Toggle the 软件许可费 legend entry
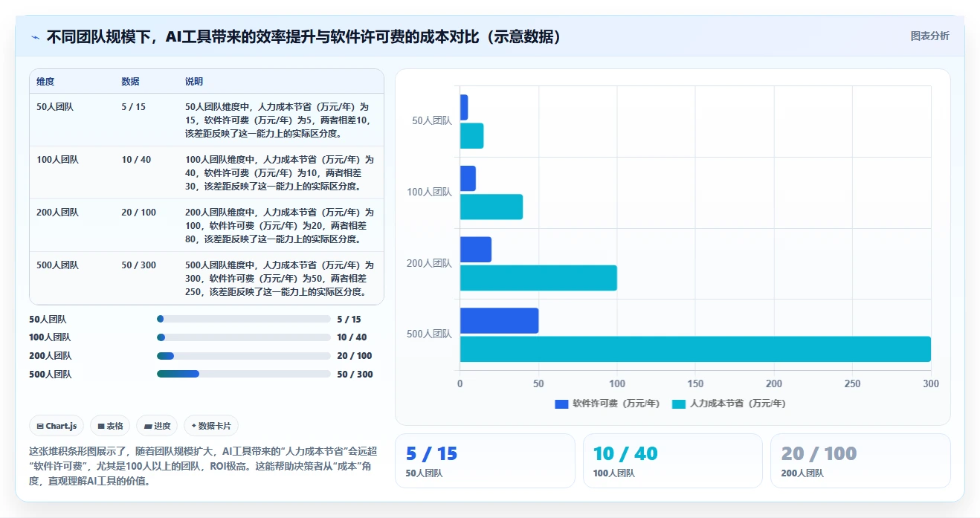This screenshot has width=980, height=518. tap(607, 404)
